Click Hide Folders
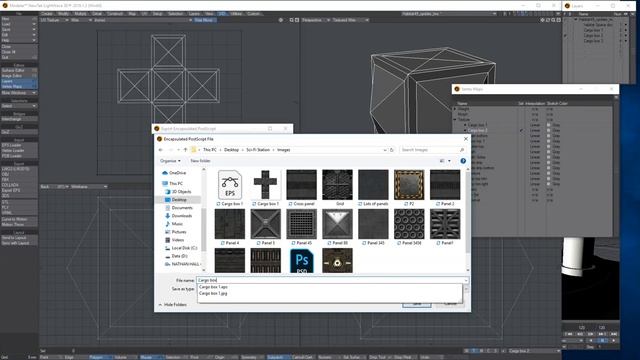Screen dimensions: 640x360 172,304
